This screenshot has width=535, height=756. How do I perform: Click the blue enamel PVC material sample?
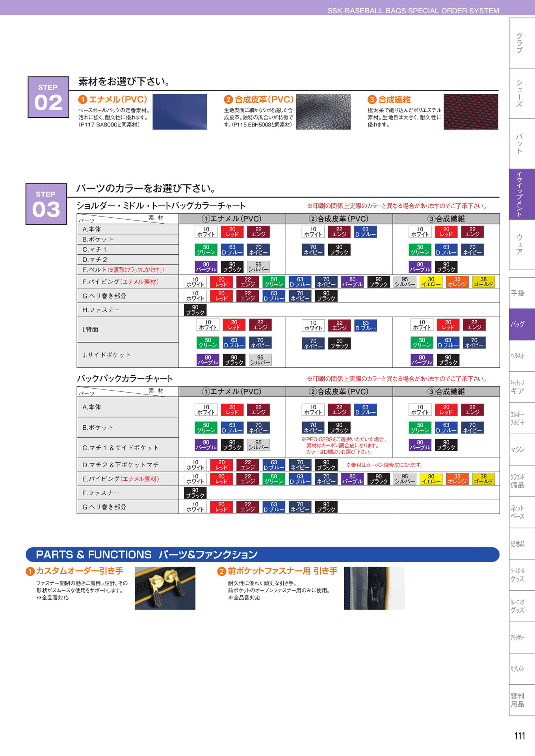pos(180,111)
